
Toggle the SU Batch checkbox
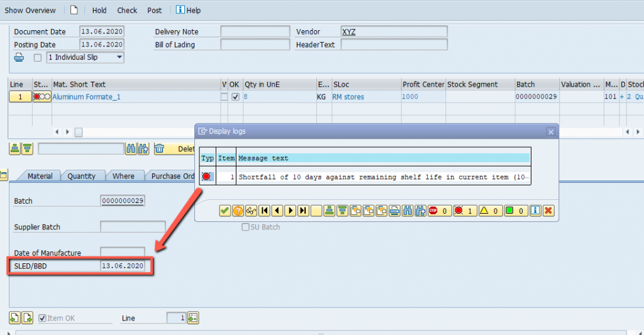pyautogui.click(x=245, y=227)
